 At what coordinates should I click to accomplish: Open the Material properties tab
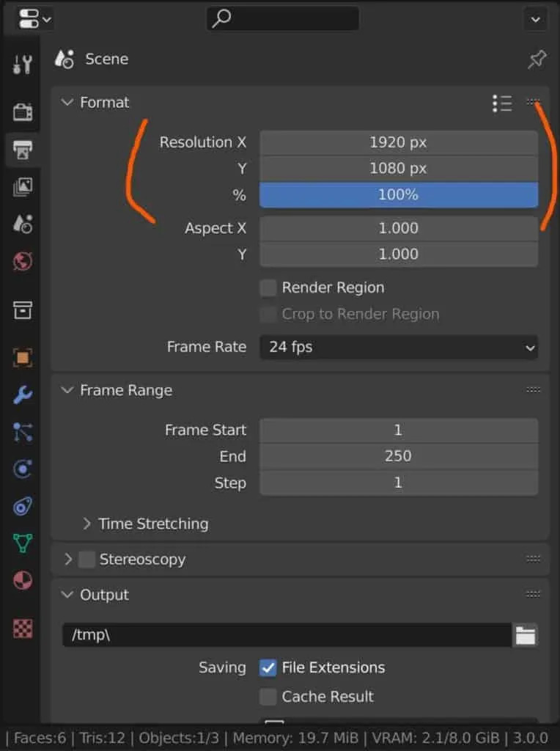[23, 581]
